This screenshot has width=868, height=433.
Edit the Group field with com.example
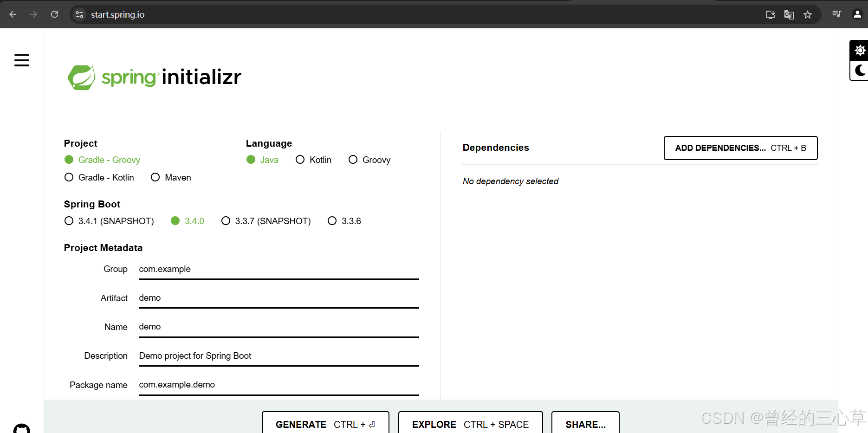[x=279, y=269]
